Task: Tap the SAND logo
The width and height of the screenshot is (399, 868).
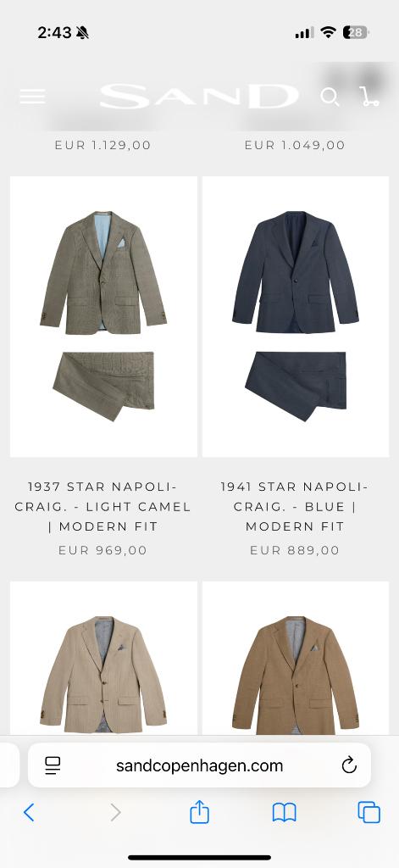Action: [x=199, y=97]
